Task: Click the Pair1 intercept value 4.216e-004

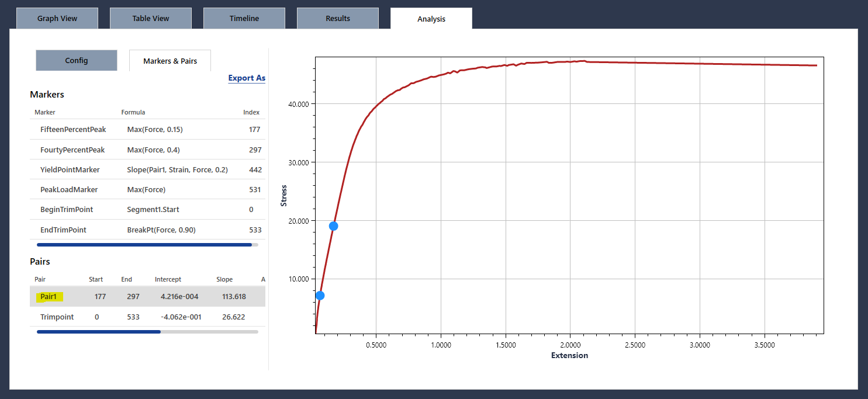Action: click(179, 296)
